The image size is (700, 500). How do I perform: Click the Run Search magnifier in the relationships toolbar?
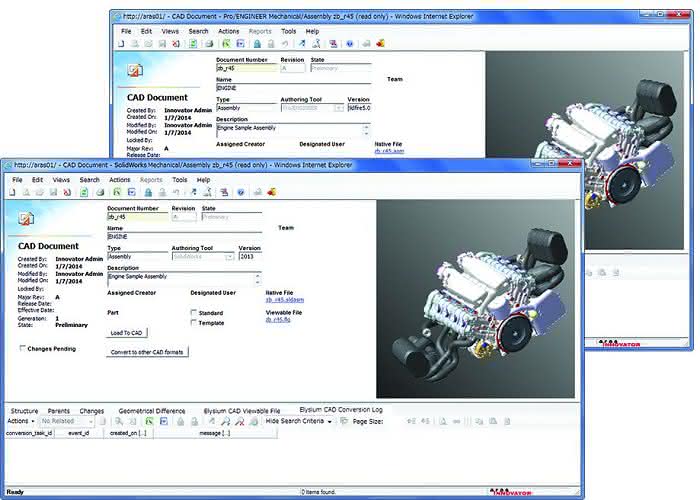(226, 421)
